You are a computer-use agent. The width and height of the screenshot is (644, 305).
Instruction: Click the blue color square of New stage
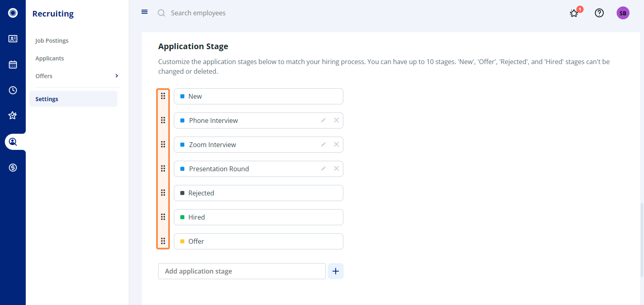click(182, 96)
